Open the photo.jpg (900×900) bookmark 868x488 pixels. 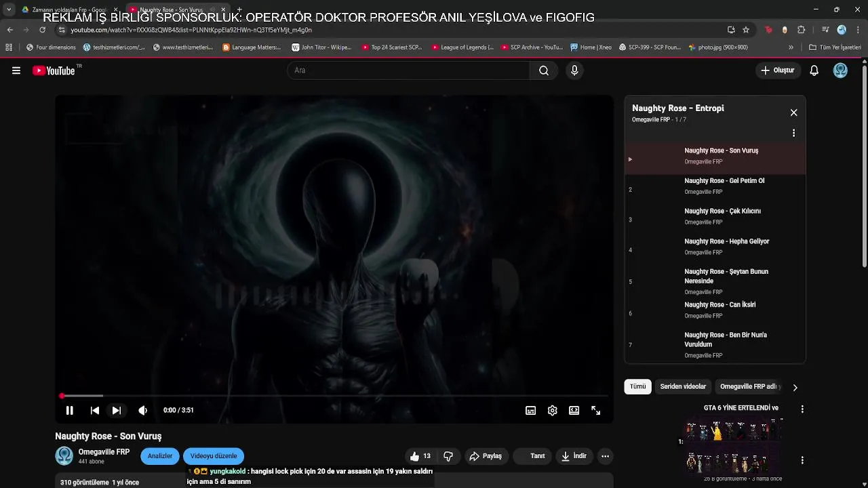[x=718, y=47]
